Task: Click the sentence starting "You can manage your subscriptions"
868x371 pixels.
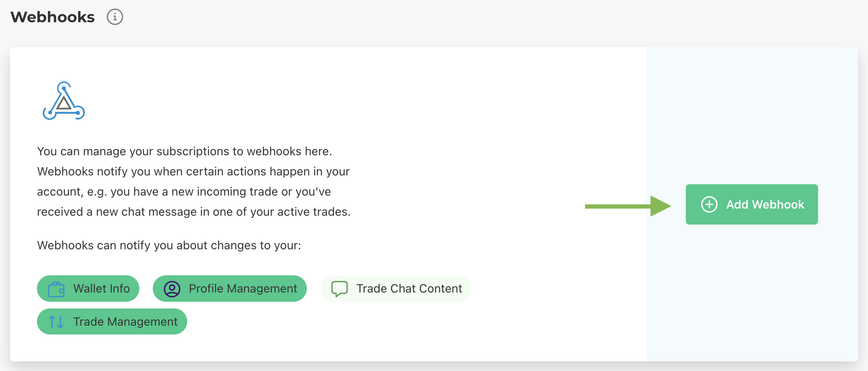Action: (x=184, y=152)
